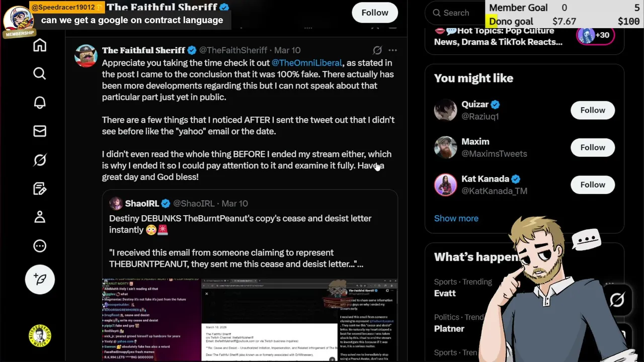Open the Profile person icon

pyautogui.click(x=40, y=217)
